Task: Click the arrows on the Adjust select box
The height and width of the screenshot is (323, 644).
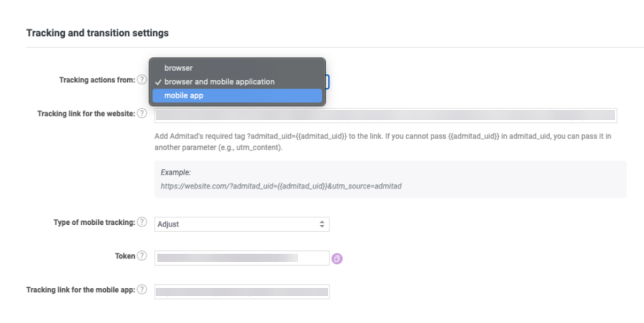Action: (x=322, y=224)
